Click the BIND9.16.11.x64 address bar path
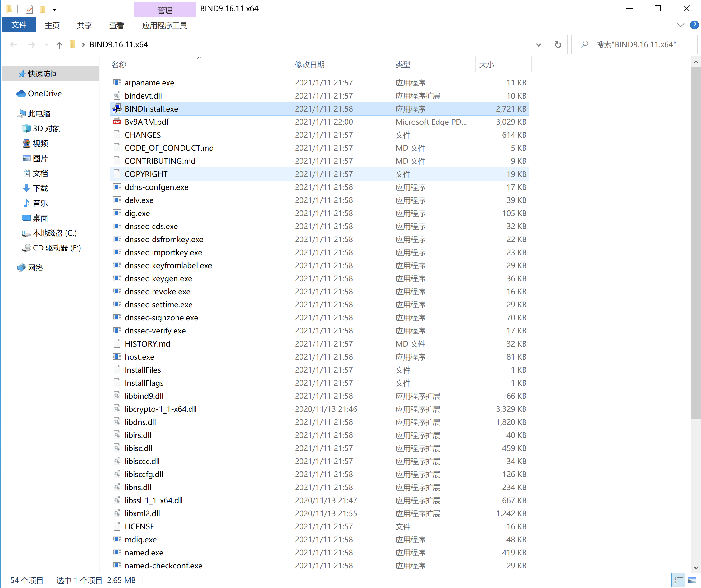701x588 pixels. tap(118, 45)
